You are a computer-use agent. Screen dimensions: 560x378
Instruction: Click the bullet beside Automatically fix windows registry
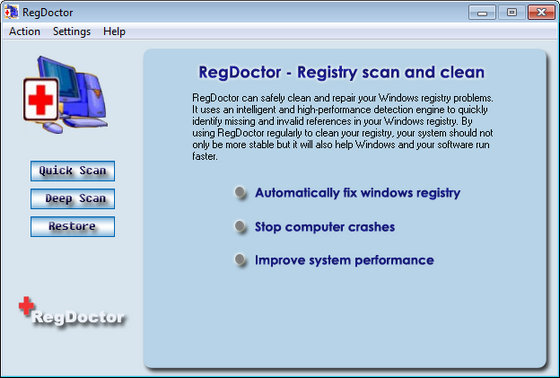tap(240, 192)
